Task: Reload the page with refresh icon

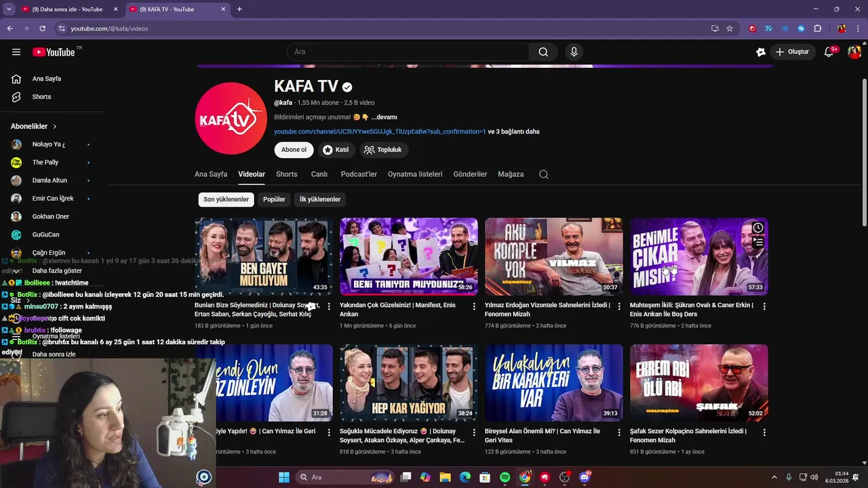Action: click(42, 28)
